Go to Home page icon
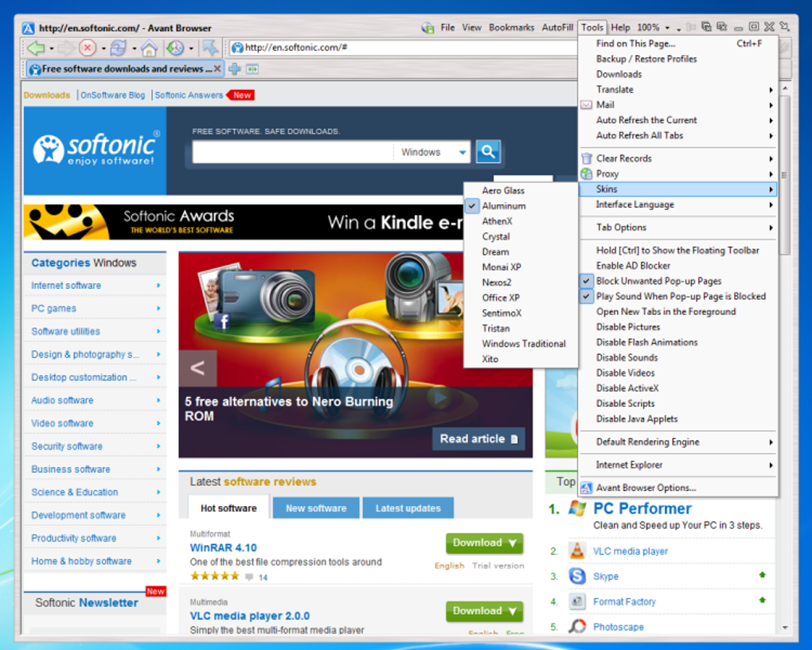The height and width of the screenshot is (650, 812). [149, 48]
